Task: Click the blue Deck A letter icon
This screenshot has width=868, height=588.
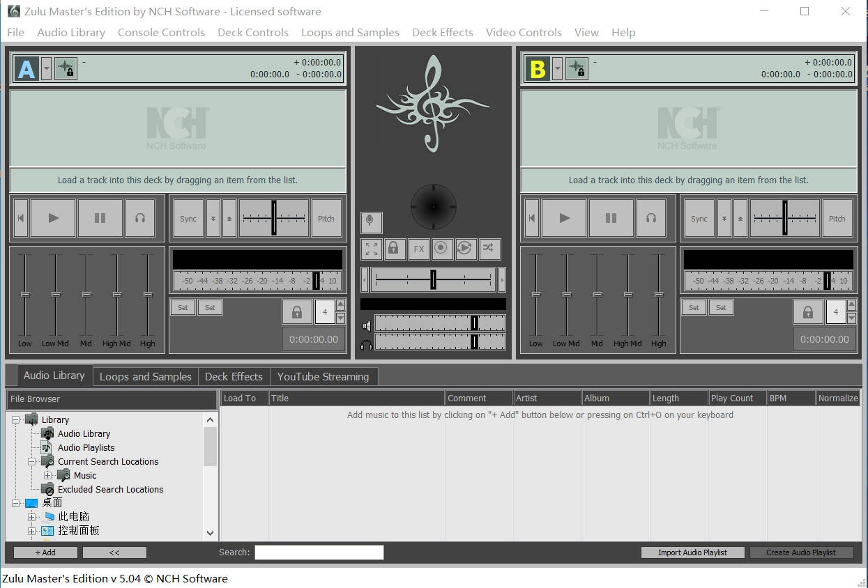Action: coord(26,68)
